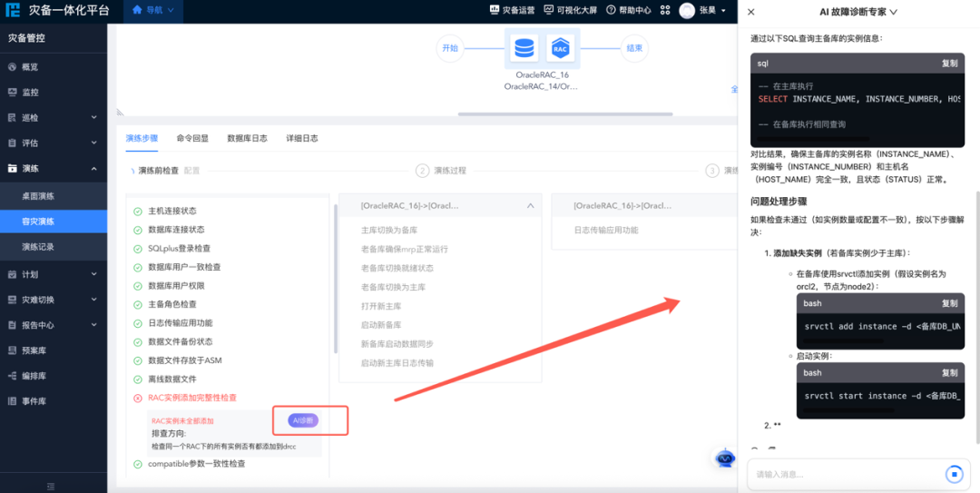Click the floating AI robot assistant icon
Image resolution: width=980 pixels, height=493 pixels.
coord(724,458)
